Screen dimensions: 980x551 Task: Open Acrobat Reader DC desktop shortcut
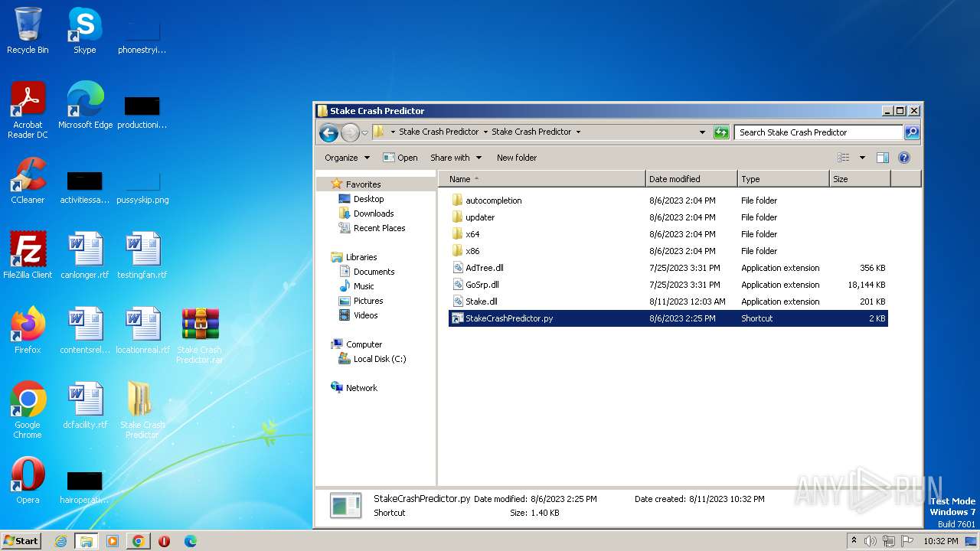[x=28, y=110]
